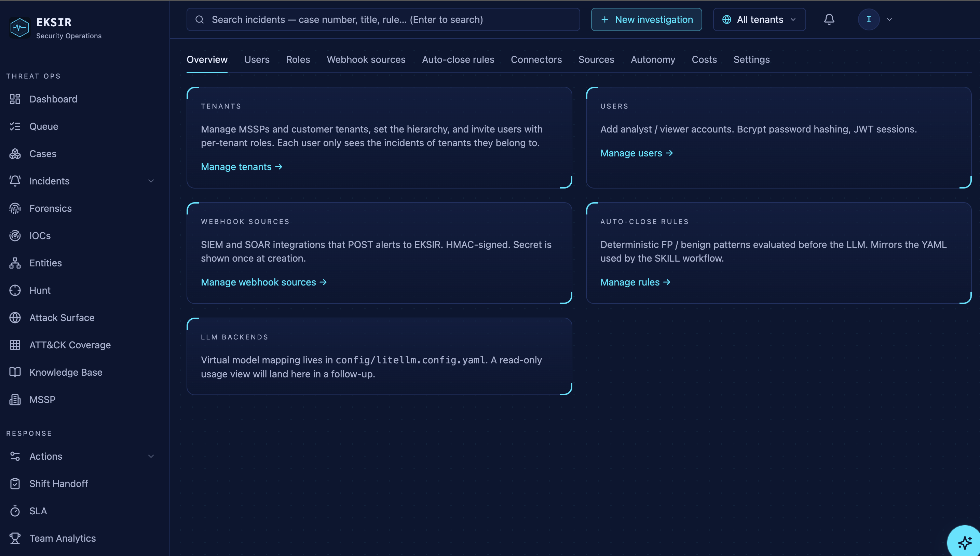This screenshot has height=556, width=980.
Task: Click the config/litellm.config.yaml path text
Action: tap(411, 360)
